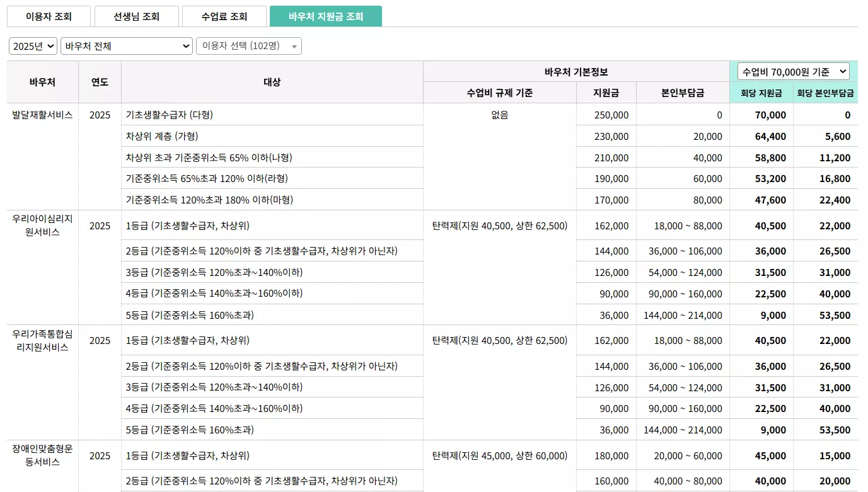Click the 회당 본인부담금 column header

(826, 92)
